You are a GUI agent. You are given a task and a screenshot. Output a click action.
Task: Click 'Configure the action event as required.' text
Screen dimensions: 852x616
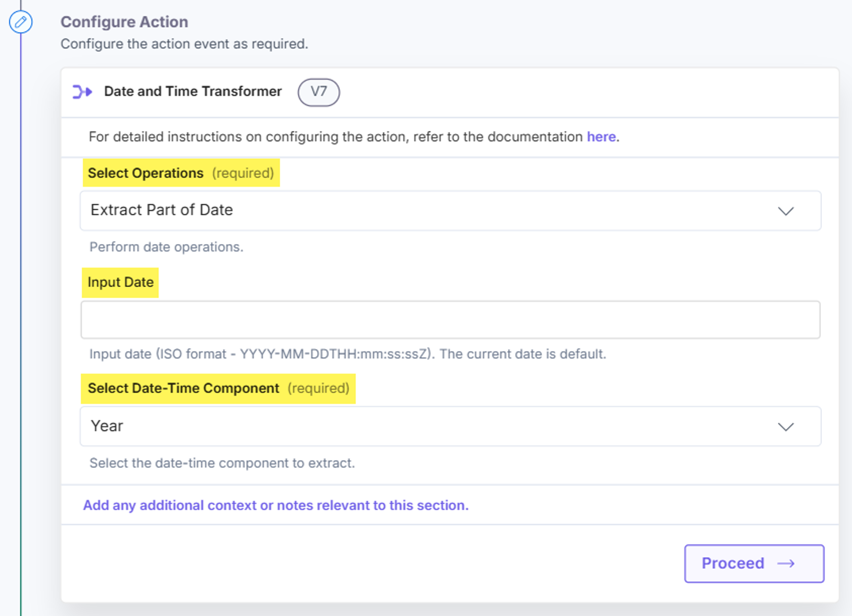(184, 44)
